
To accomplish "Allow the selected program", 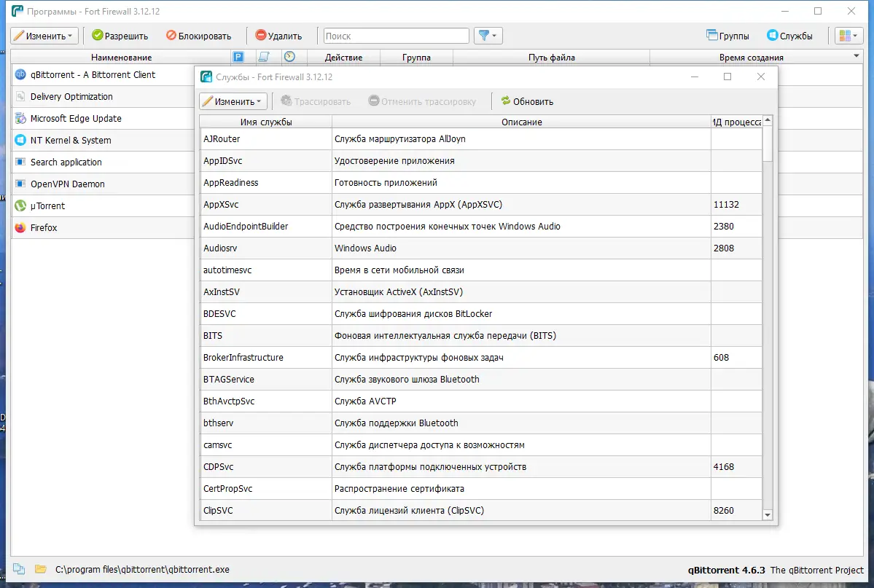I will coord(120,36).
